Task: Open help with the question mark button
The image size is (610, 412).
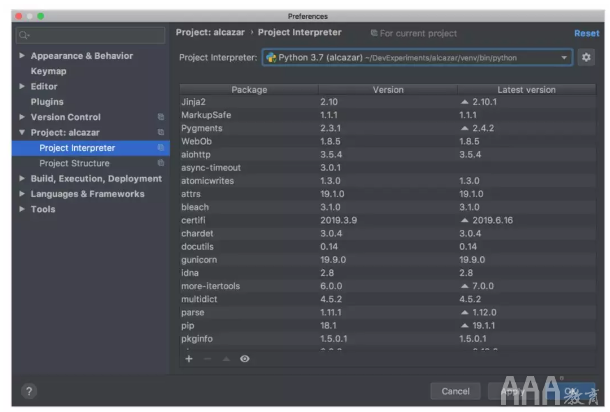Action: point(29,391)
